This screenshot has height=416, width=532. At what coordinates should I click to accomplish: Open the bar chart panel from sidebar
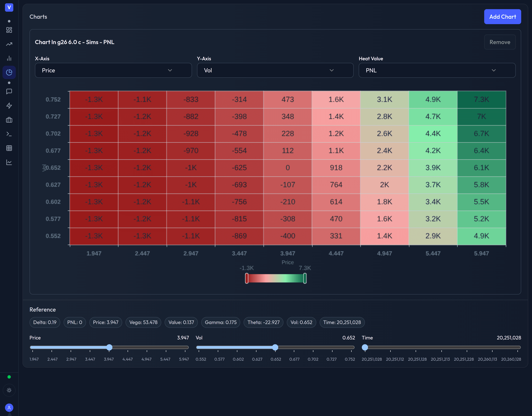pyautogui.click(x=9, y=58)
